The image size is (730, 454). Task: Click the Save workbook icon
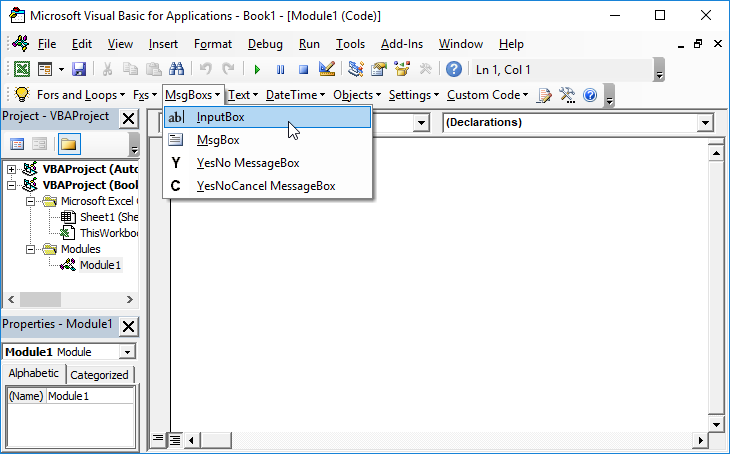[78, 69]
